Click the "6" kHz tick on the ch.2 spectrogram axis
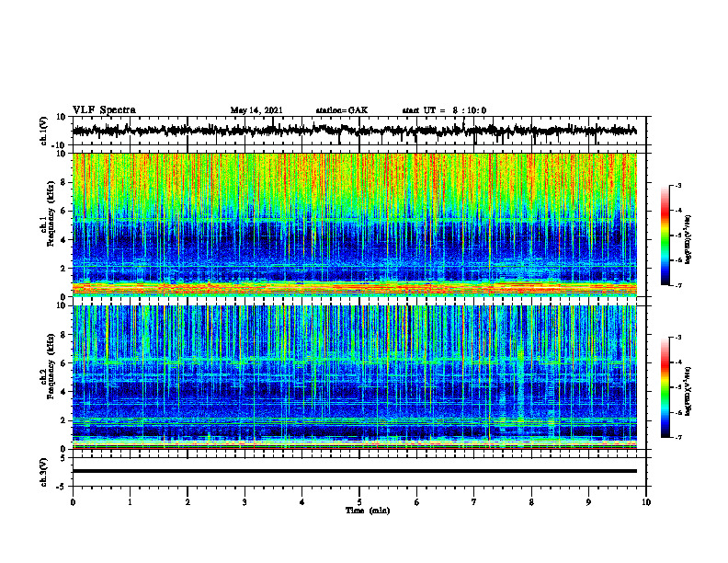The image size is (728, 563). coord(65,363)
